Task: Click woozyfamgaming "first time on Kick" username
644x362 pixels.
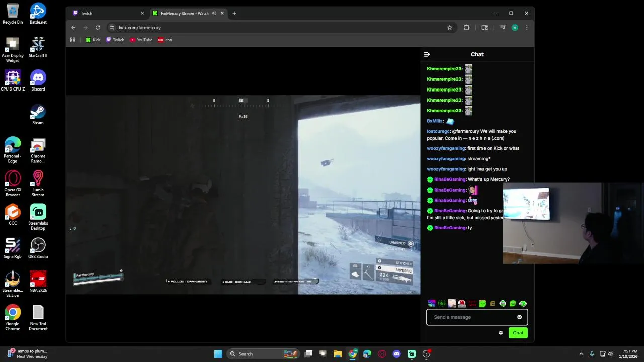Action: 446,148
